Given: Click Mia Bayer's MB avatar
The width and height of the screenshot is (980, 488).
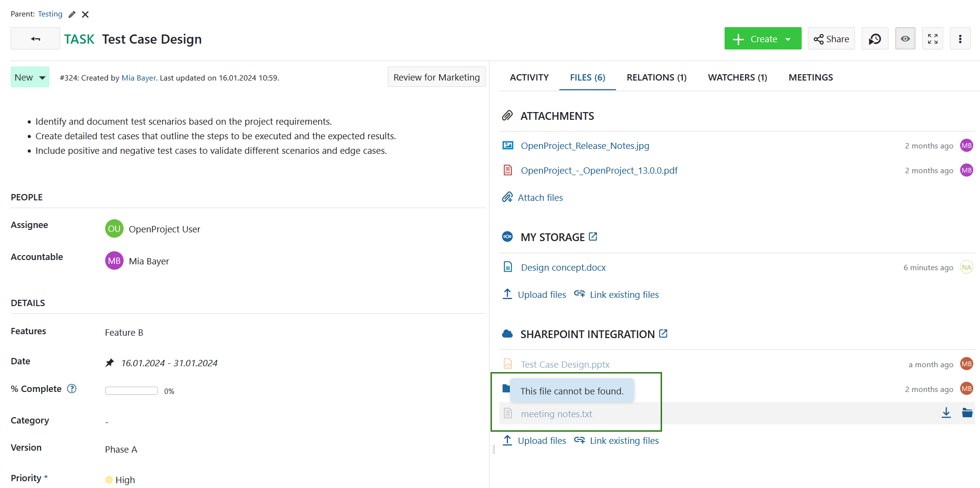Looking at the screenshot, I should coord(114,260).
